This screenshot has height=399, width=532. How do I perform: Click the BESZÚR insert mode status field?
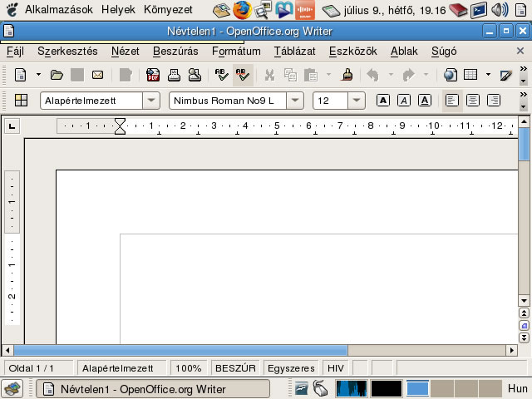235,368
